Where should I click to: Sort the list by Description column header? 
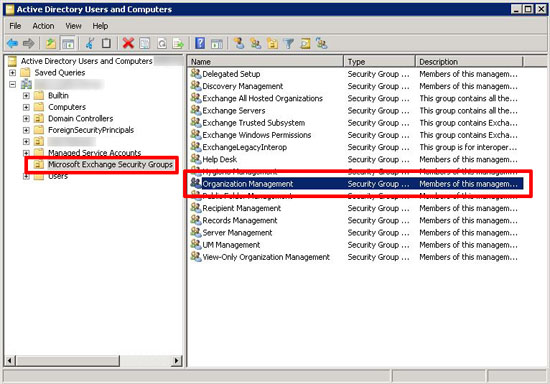pos(469,62)
